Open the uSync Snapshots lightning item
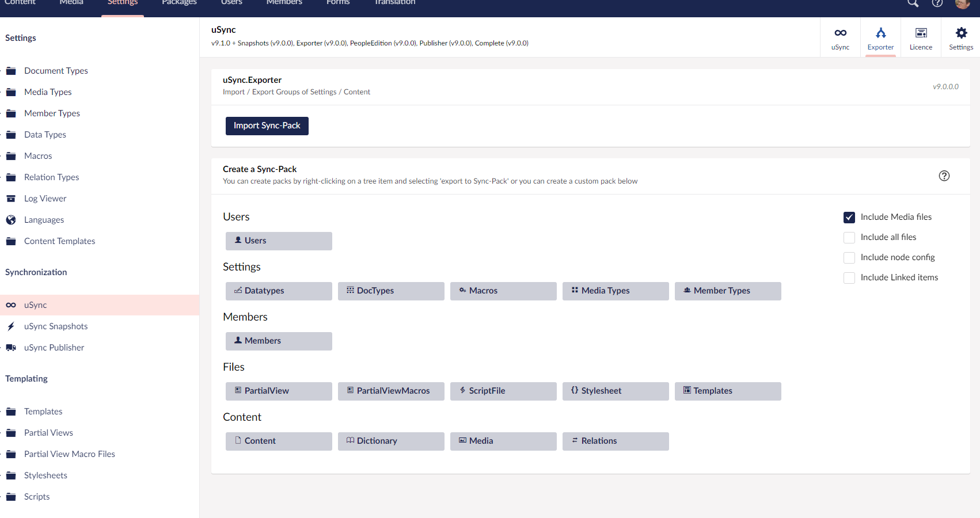This screenshot has height=518, width=980. pos(55,326)
